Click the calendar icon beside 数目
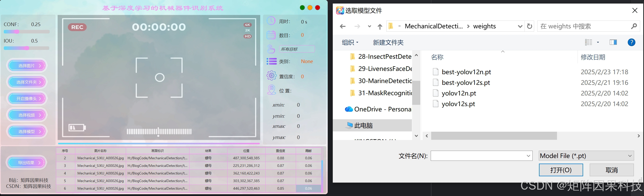The width and height of the screenshot is (644, 196). [x=271, y=35]
